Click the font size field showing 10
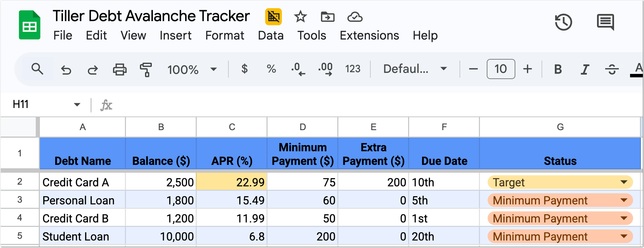The height and width of the screenshot is (248, 644). point(501,69)
